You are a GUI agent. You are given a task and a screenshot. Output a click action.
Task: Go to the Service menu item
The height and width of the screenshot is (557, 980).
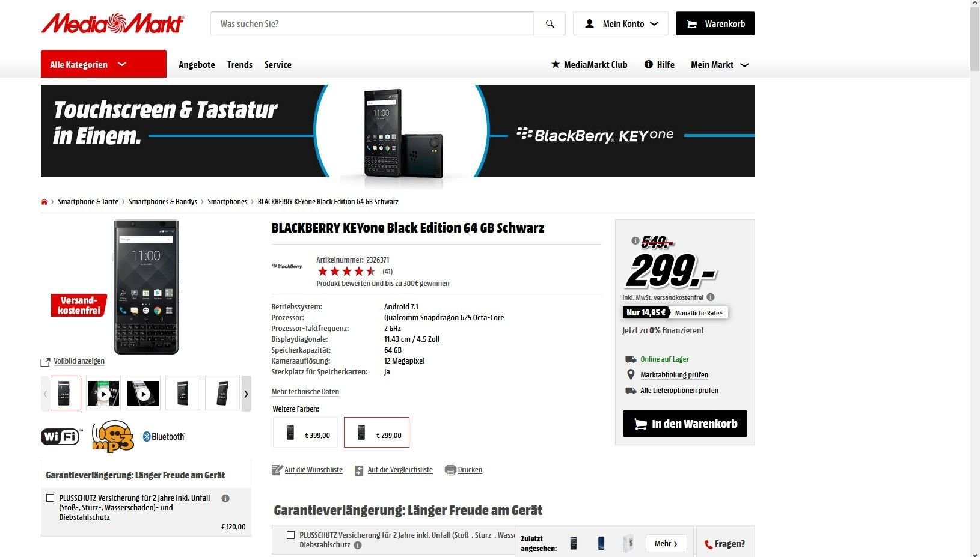pos(278,65)
